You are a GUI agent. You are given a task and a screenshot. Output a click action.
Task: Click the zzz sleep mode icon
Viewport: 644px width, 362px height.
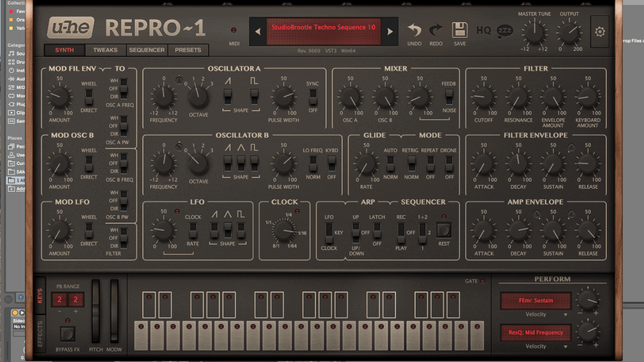pyautogui.click(x=505, y=31)
